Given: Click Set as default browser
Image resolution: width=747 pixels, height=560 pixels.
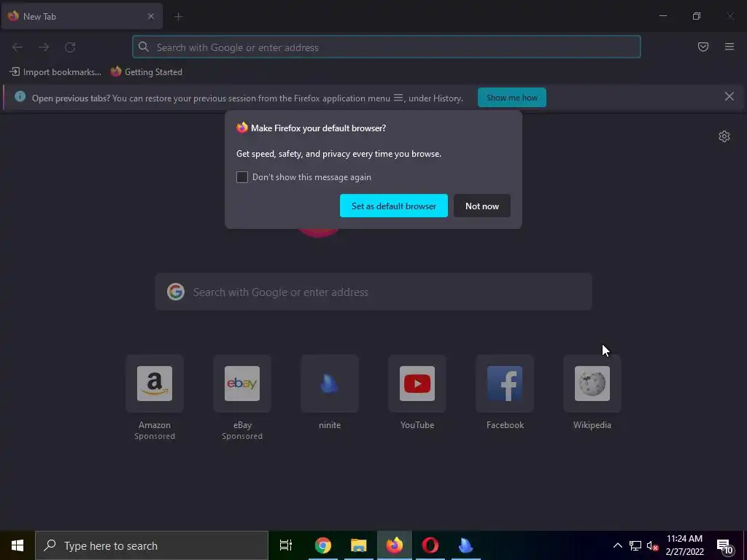Looking at the screenshot, I should [393, 206].
